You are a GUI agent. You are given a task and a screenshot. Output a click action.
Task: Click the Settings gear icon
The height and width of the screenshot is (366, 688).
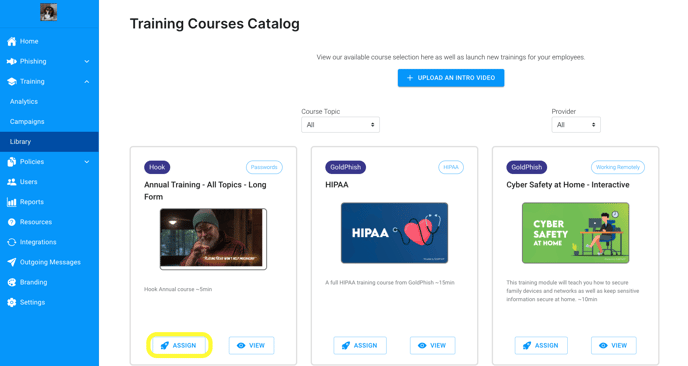pyautogui.click(x=12, y=302)
